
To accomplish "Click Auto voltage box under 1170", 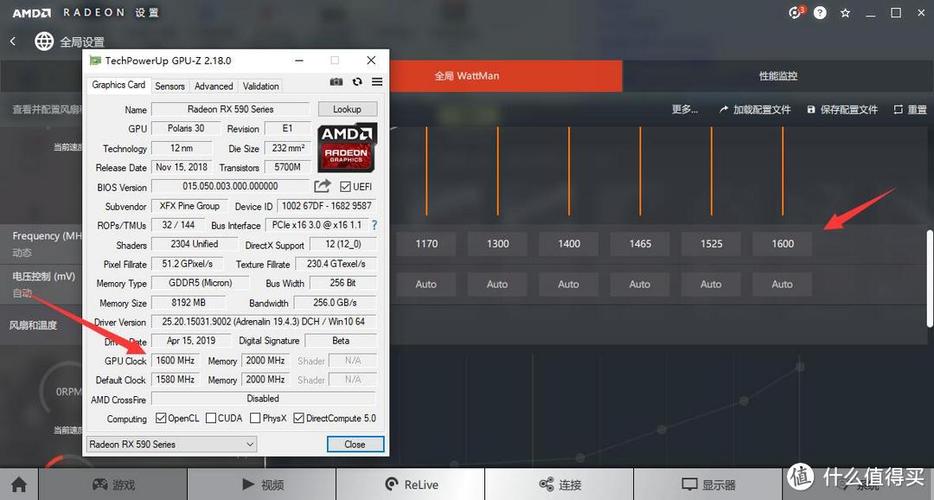I will click(426, 284).
